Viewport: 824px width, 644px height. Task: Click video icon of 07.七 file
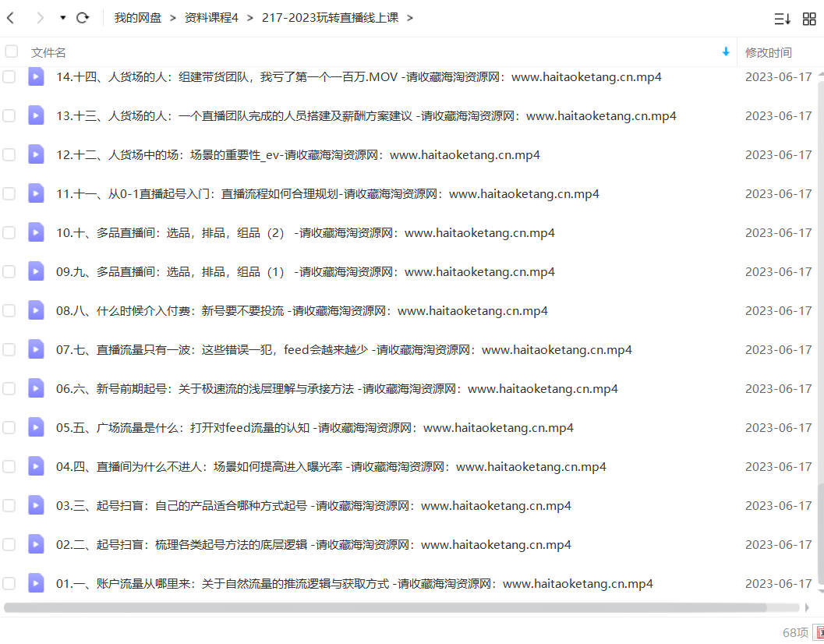36,349
